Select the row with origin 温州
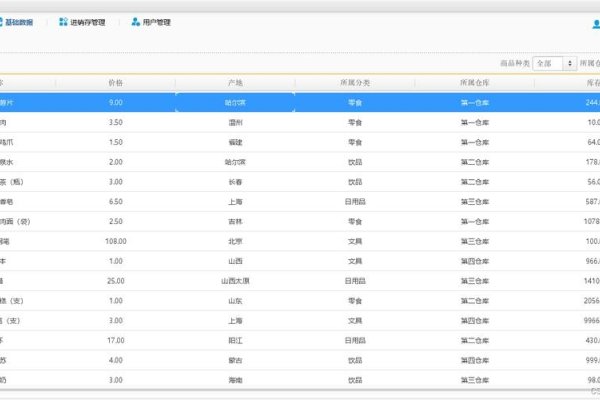The image size is (600, 400). 235,122
